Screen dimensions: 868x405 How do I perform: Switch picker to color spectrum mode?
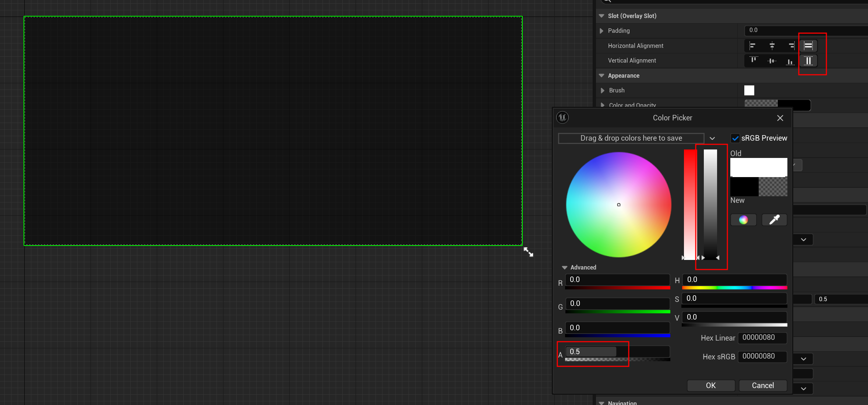point(743,220)
